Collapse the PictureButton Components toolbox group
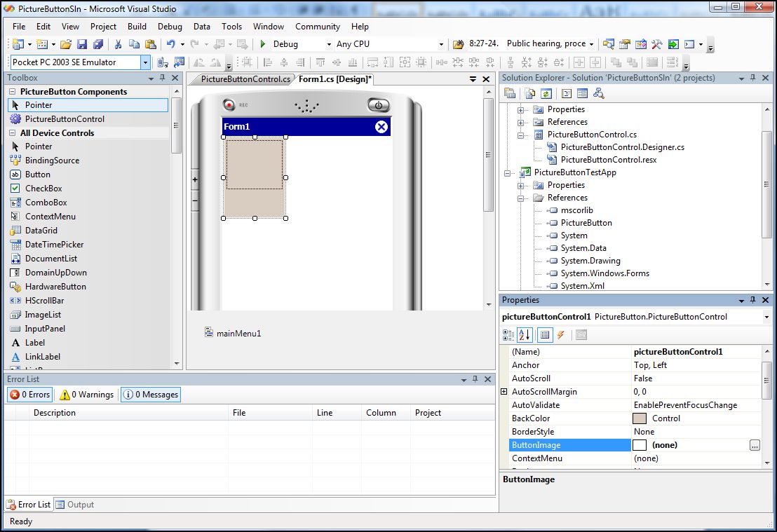This screenshot has width=777, height=532. point(12,92)
